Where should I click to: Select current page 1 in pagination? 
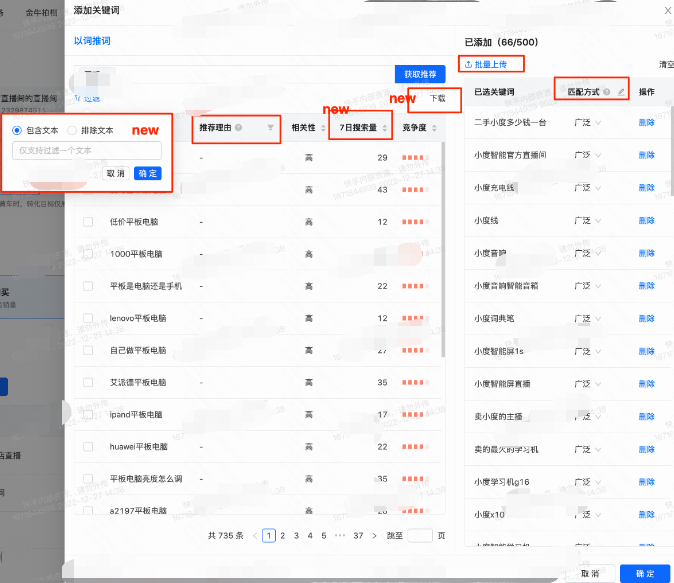click(x=269, y=536)
